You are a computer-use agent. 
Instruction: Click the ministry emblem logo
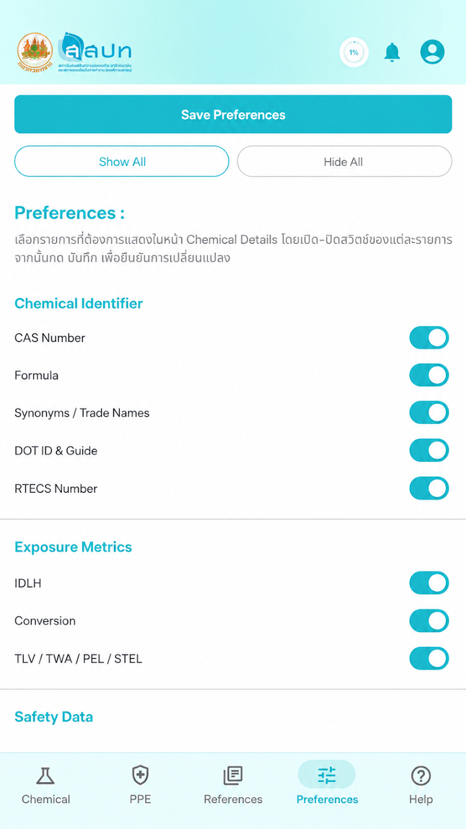pos(35,53)
